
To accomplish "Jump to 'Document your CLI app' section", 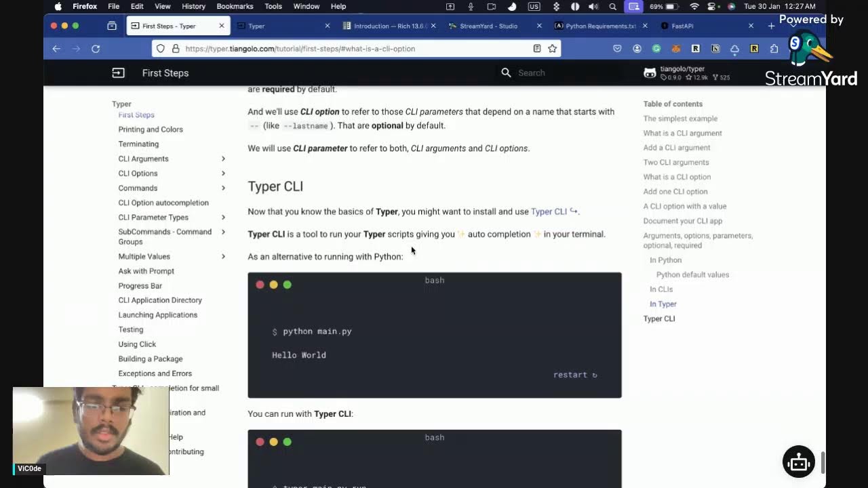I will tap(682, 221).
